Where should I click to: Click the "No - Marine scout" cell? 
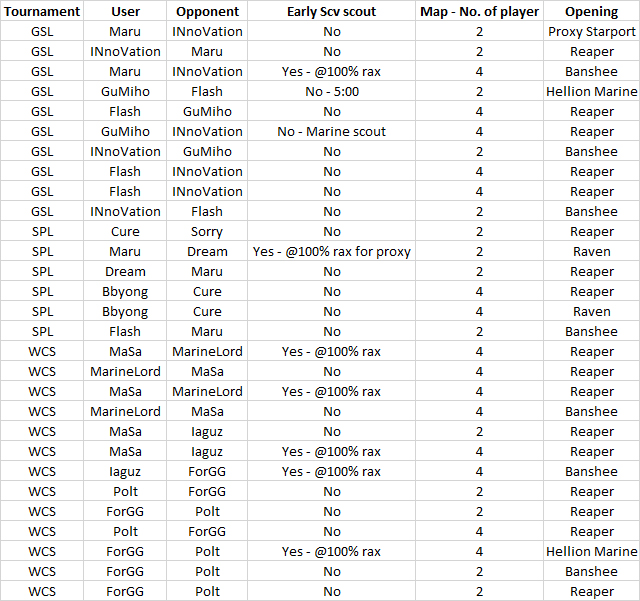(331, 131)
